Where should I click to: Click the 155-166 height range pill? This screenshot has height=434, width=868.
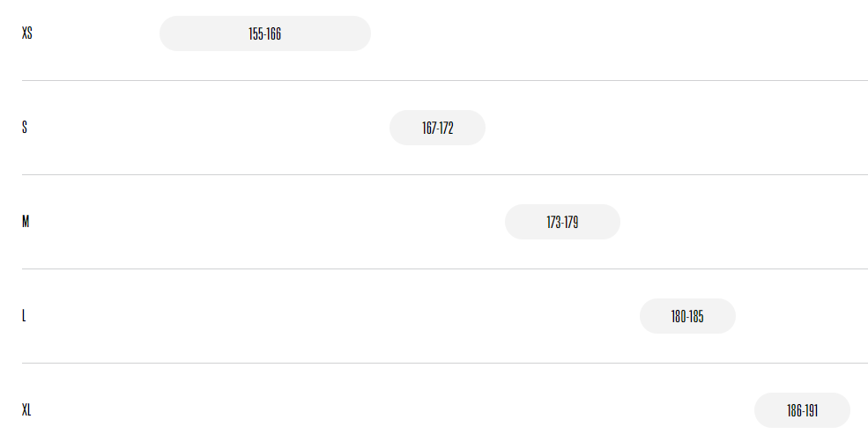point(265,33)
